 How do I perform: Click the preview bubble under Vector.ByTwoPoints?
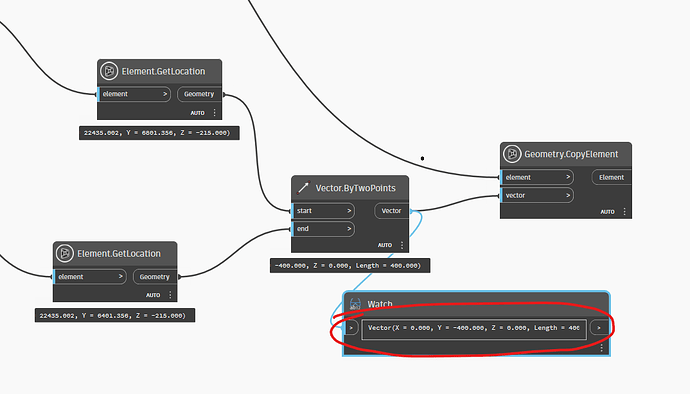[350, 266]
